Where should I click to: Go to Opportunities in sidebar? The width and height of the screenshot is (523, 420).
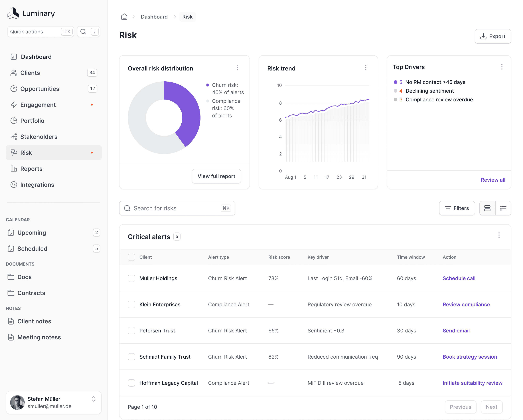tap(40, 89)
